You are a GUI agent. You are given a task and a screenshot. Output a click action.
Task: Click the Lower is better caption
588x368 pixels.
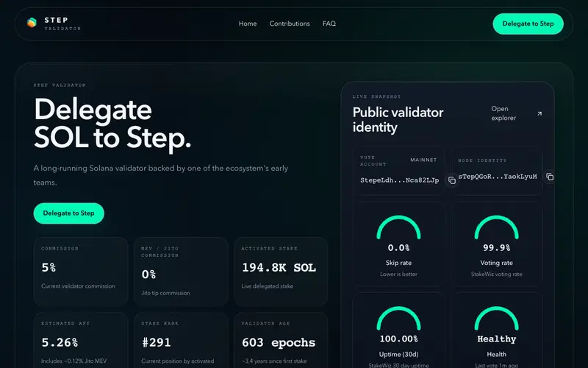pyautogui.click(x=398, y=274)
